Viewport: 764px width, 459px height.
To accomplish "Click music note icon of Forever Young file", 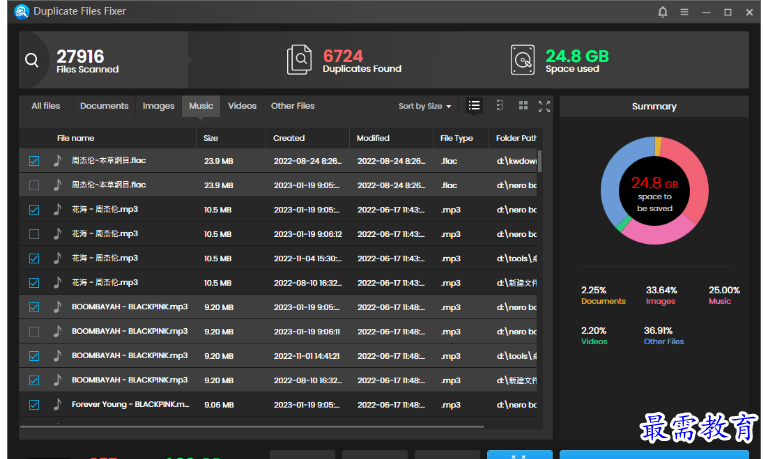I will pyautogui.click(x=57, y=404).
